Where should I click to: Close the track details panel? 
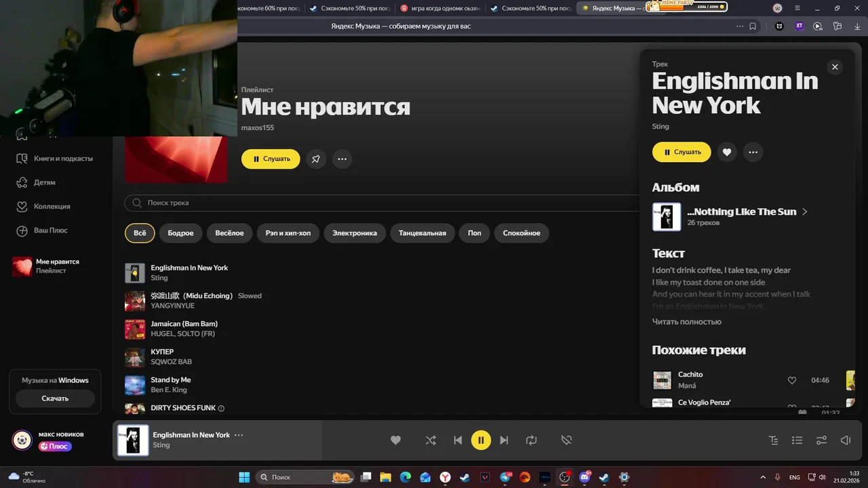pos(835,67)
